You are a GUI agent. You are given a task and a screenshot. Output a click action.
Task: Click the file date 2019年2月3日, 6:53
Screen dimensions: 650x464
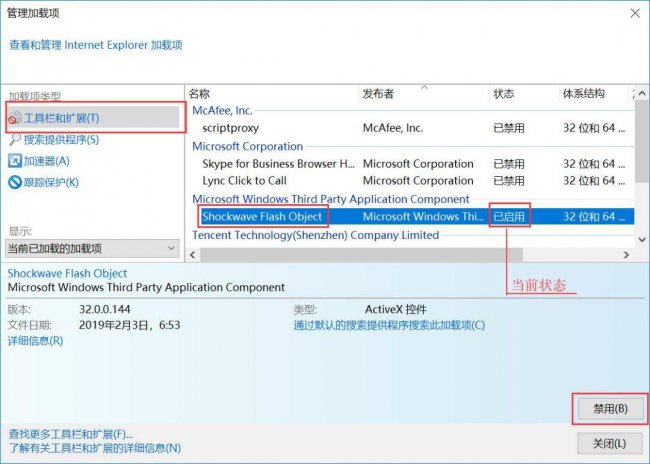tap(129, 325)
